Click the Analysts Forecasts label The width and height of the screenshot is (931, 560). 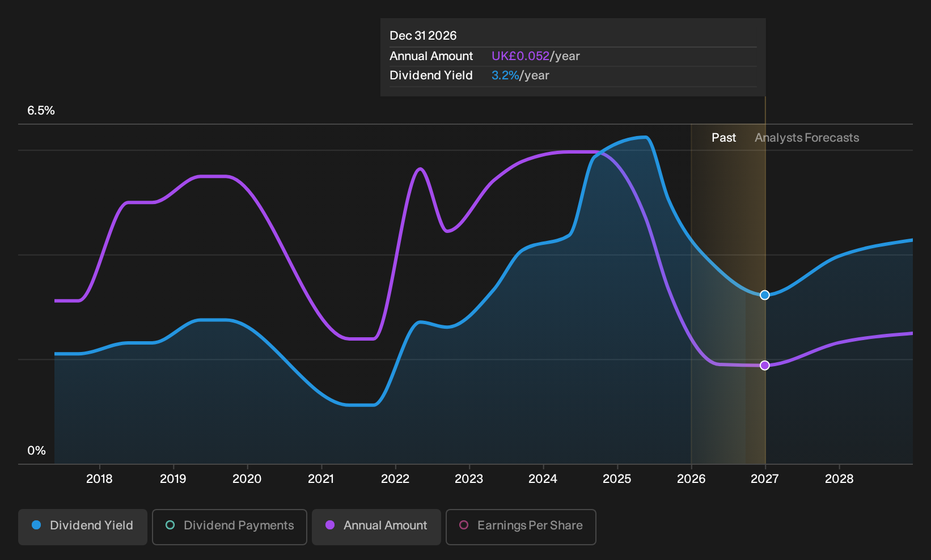[807, 138]
